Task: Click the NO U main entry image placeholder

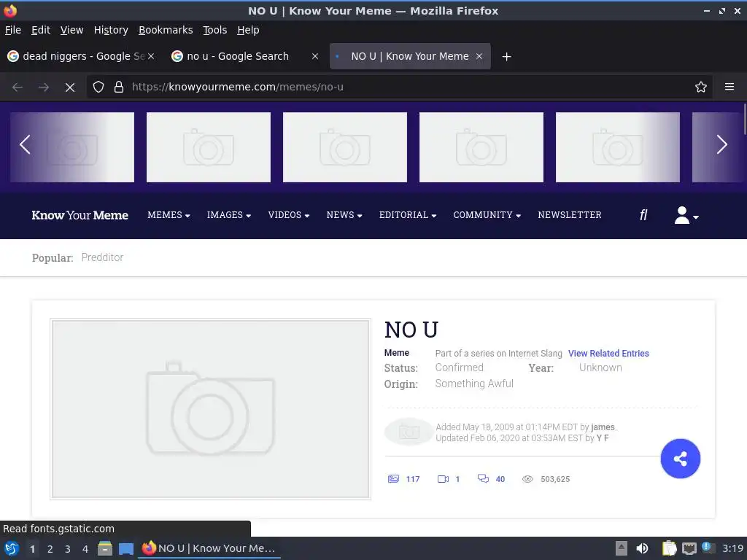Action: pos(210,409)
